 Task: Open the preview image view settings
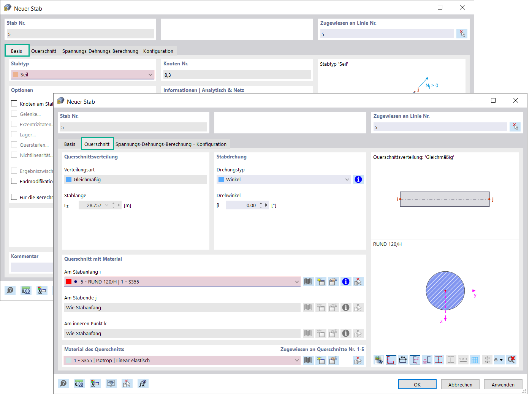click(379, 360)
